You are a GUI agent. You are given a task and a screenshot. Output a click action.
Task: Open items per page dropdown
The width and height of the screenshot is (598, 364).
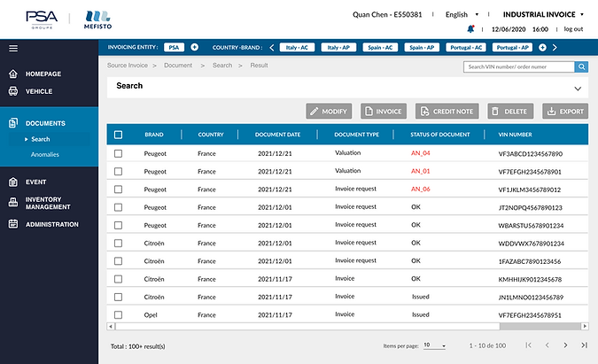[434, 345]
